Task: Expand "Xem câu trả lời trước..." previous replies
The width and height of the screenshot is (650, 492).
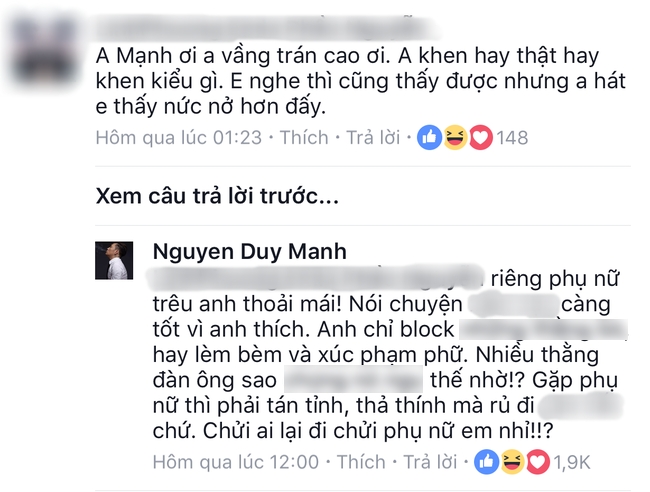Action: (217, 196)
